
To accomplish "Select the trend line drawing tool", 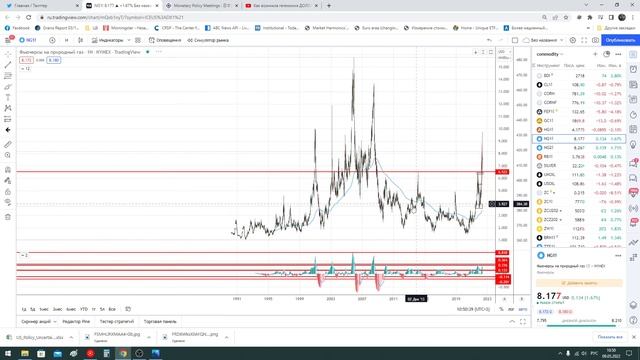I will [8, 65].
